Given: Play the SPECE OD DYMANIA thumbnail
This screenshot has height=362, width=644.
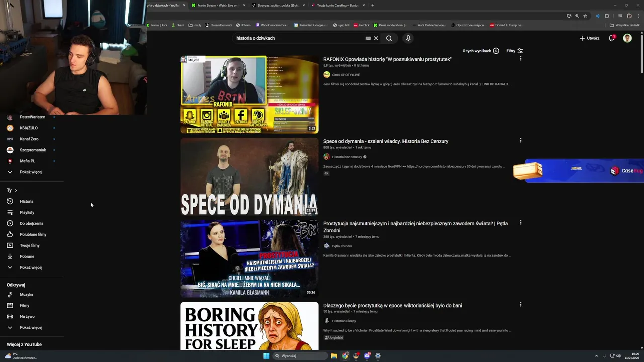Looking at the screenshot, I should pyautogui.click(x=250, y=176).
